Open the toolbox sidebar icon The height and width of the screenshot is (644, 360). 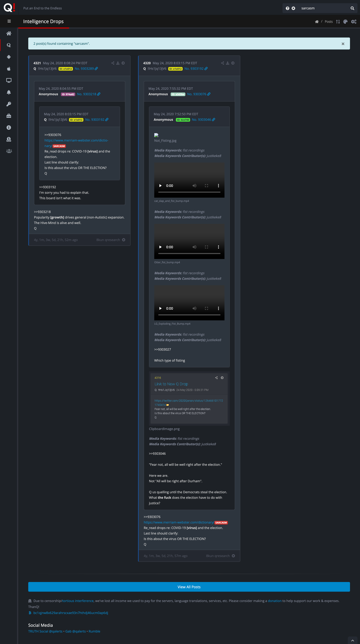click(x=9, y=116)
